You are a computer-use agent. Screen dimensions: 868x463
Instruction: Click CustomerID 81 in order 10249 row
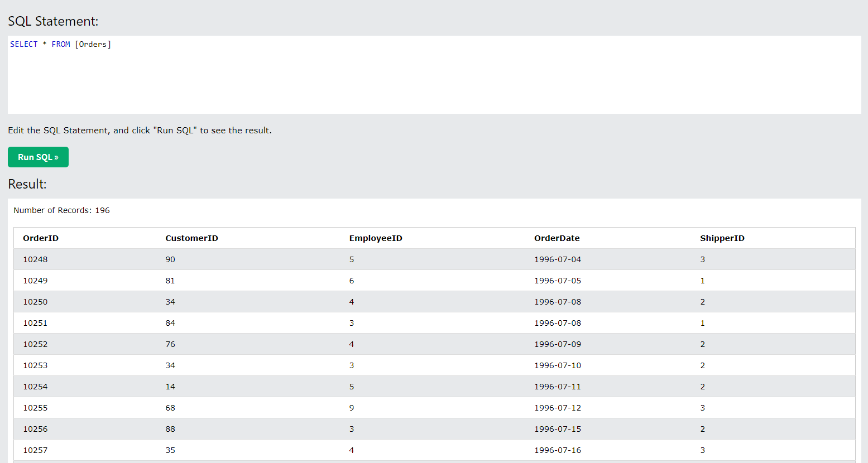tap(170, 281)
